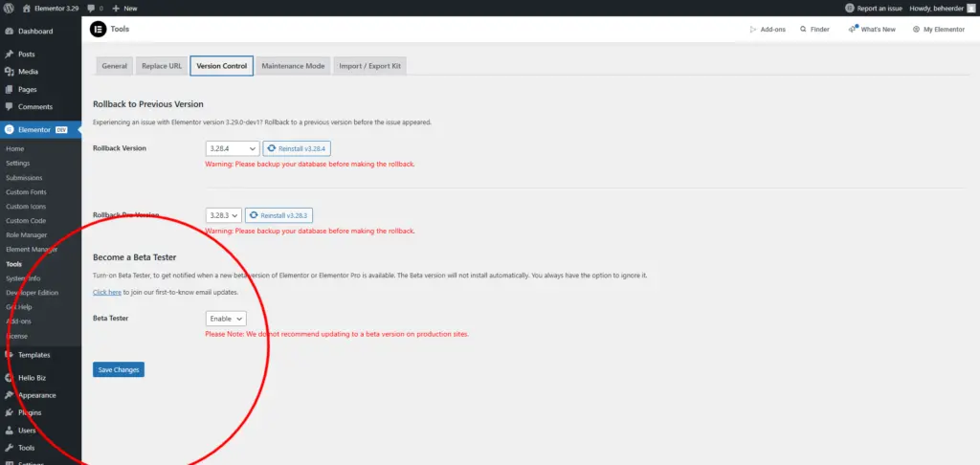
Task: Open What's New megaphone icon
Action: 853,29
